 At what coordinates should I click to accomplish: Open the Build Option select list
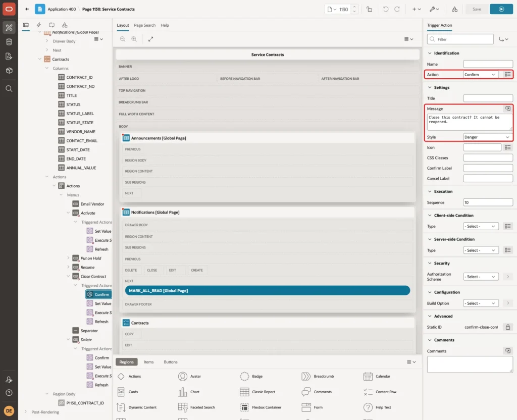481,303
